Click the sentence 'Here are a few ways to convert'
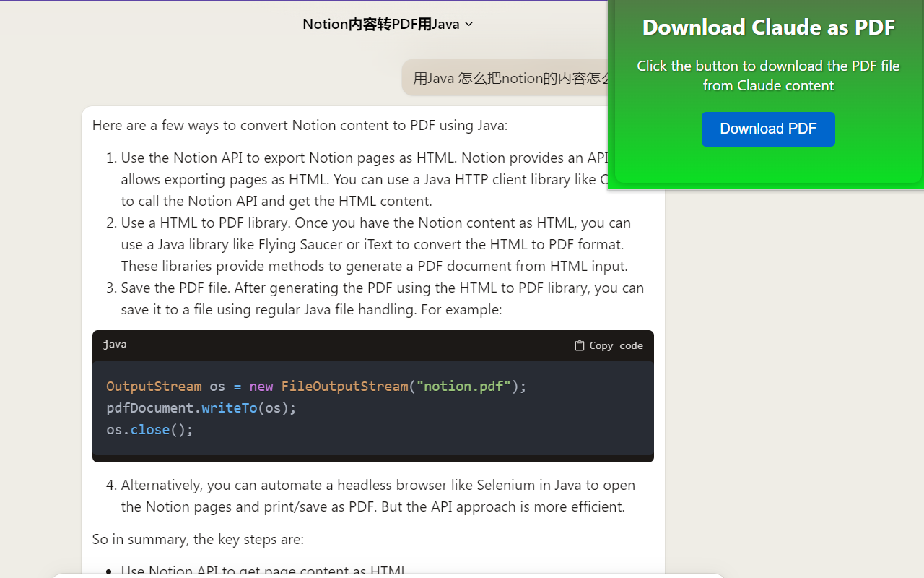Viewport: 924px width, 578px height. [300, 126]
